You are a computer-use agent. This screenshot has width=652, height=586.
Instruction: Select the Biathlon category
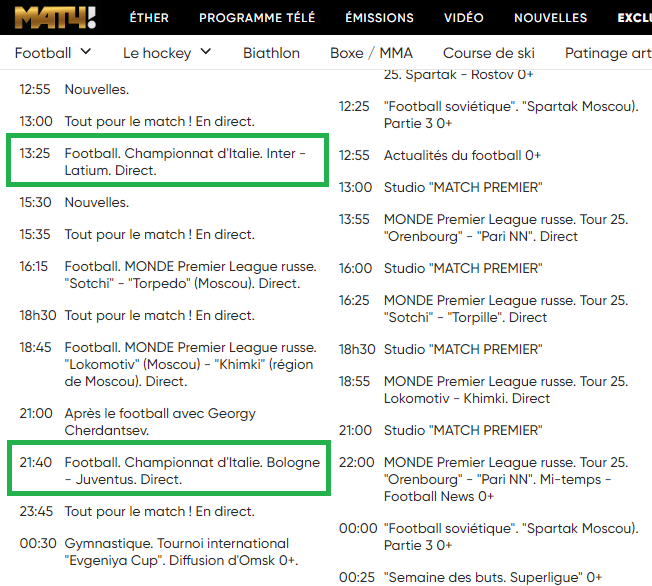pyautogui.click(x=271, y=53)
